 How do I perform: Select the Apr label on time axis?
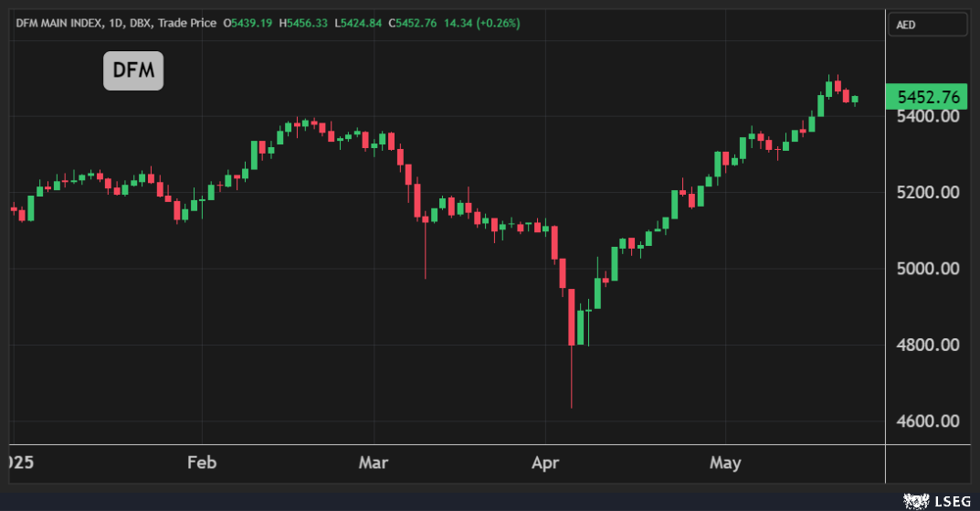tap(545, 463)
